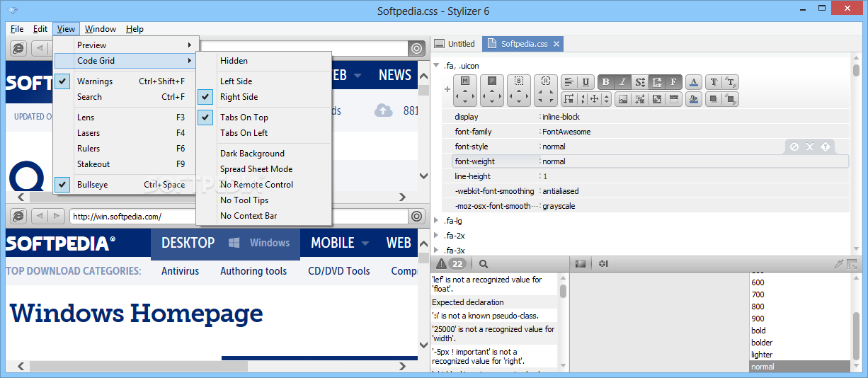868x378 pixels.
Task: Open the border Radius editor box
Action: click(546, 90)
